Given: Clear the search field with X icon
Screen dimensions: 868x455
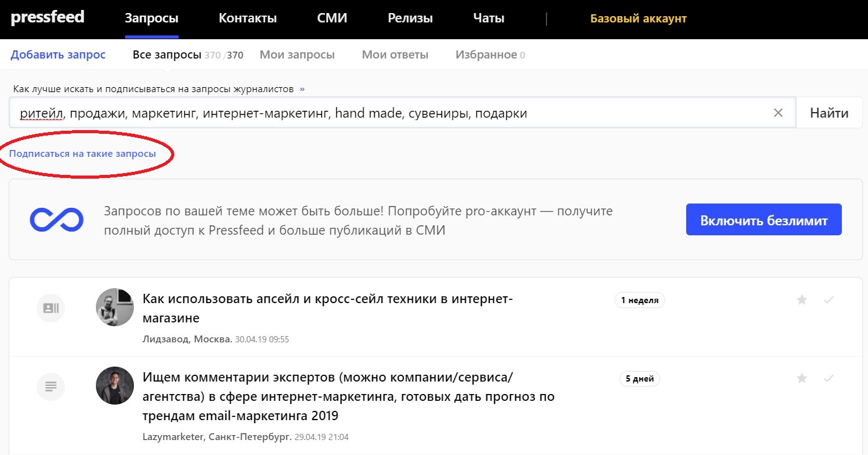Looking at the screenshot, I should click(778, 113).
